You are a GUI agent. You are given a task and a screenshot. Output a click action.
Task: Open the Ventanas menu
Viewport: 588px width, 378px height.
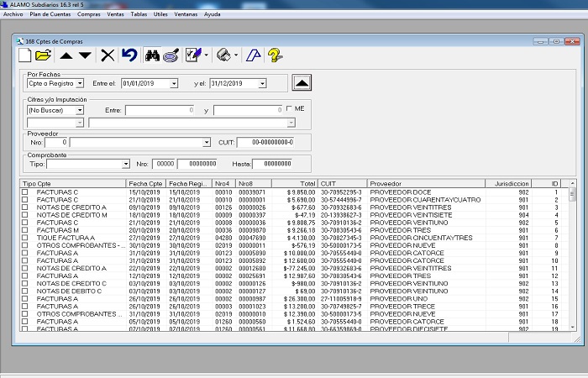coord(186,14)
